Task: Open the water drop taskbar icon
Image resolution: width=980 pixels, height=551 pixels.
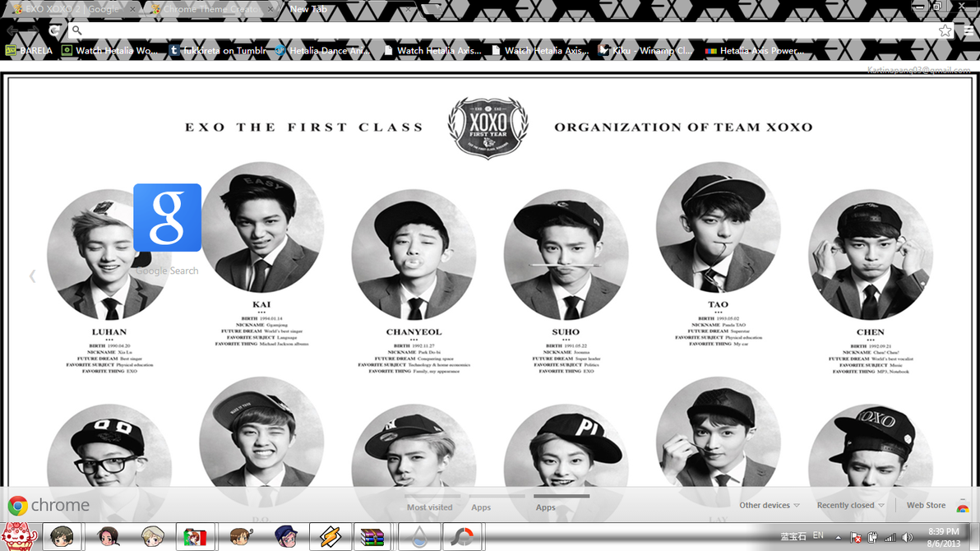Action: click(419, 537)
